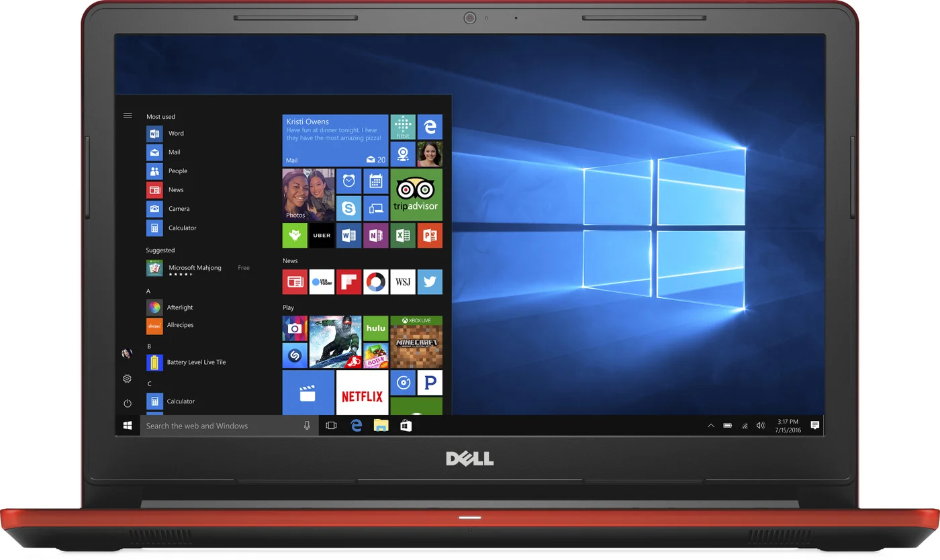This screenshot has height=560, width=940.
Task: Open the Hulu tile
Action: [x=375, y=328]
